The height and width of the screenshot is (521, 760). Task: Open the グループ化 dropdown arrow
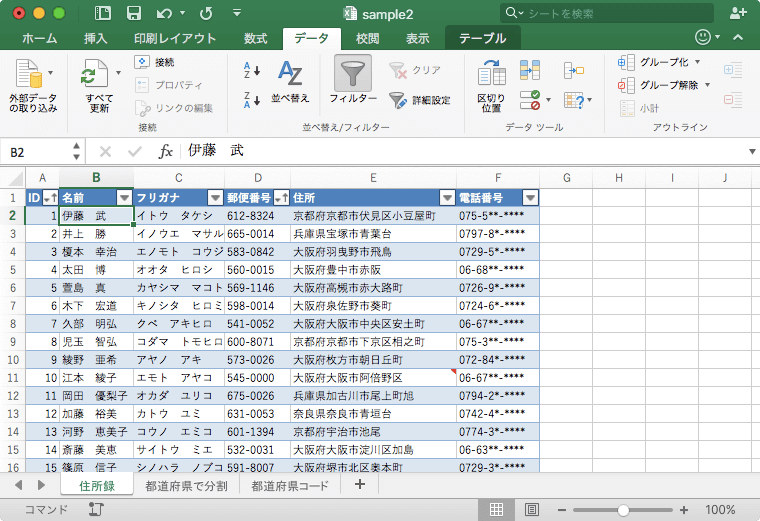[697, 62]
